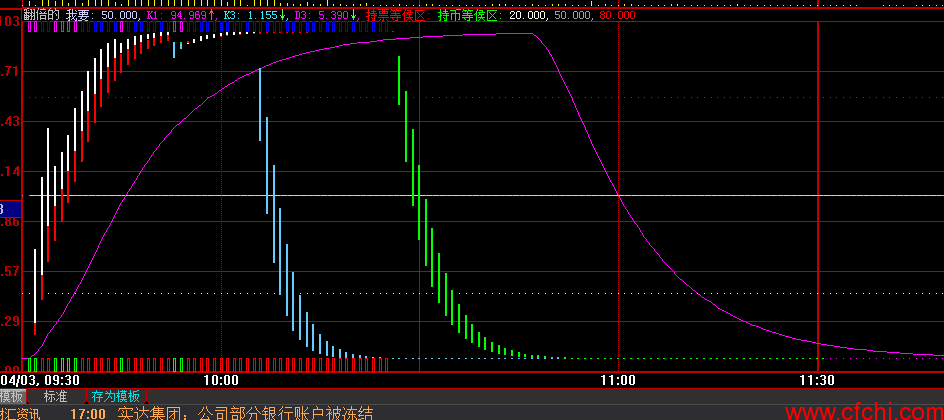Click the 103 y-axis label
Image resolution: width=944 pixels, height=420 pixels.
tap(10, 21)
